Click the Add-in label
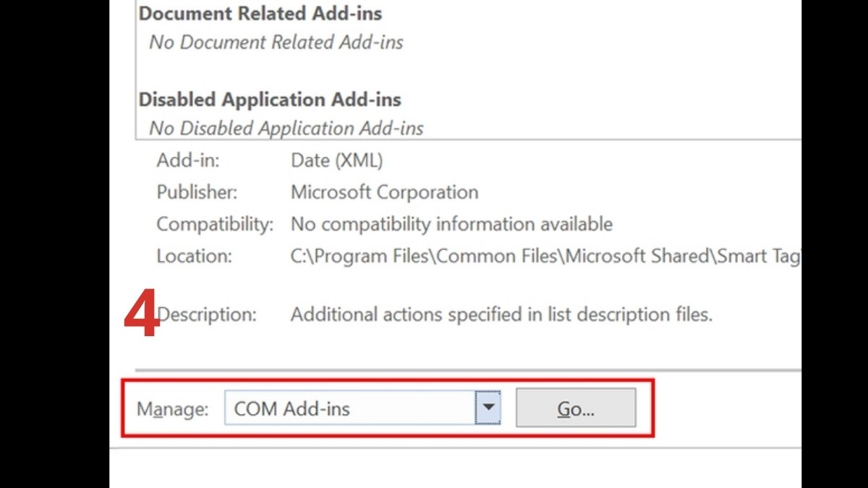868x488 pixels. (x=187, y=160)
